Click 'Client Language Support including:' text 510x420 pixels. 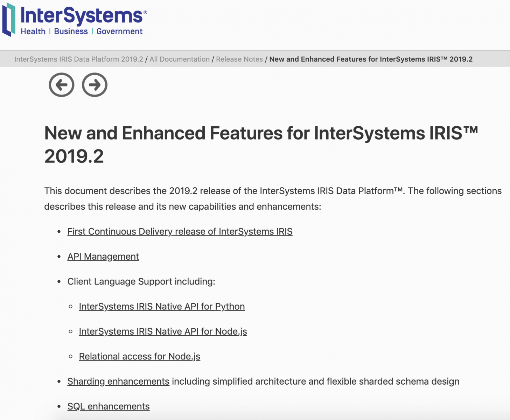point(141,282)
